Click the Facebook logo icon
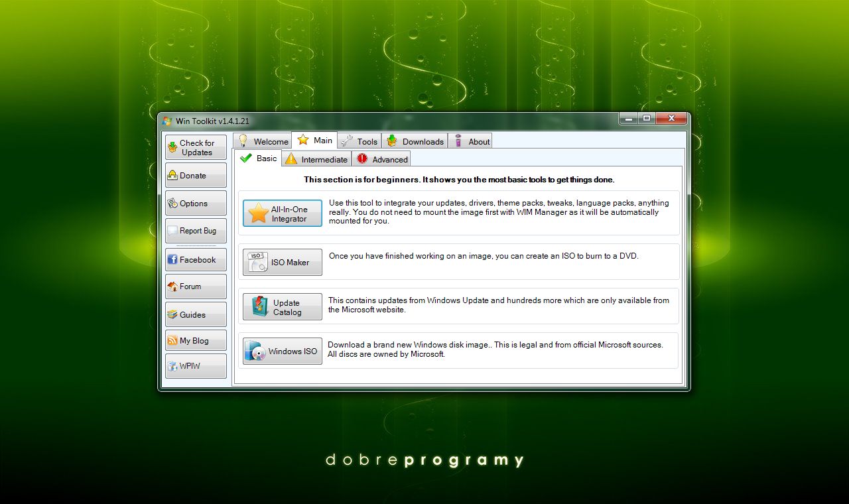Viewport: 849px width, 504px height. (172, 260)
